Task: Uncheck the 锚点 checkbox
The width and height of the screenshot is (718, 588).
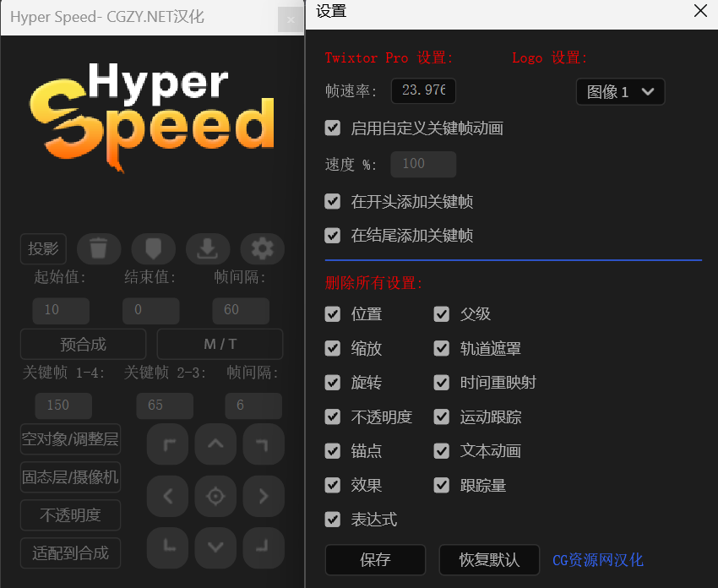Action: (x=333, y=450)
